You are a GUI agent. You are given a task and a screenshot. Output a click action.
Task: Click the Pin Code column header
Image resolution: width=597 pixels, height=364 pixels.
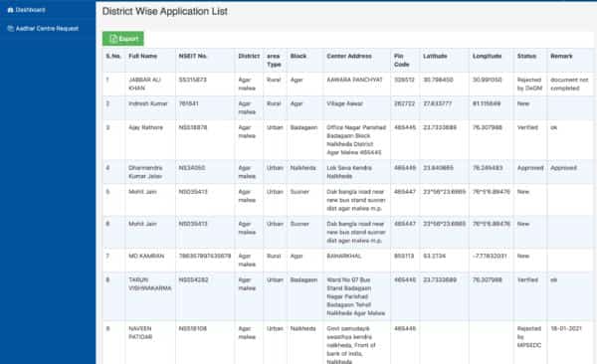(401, 60)
